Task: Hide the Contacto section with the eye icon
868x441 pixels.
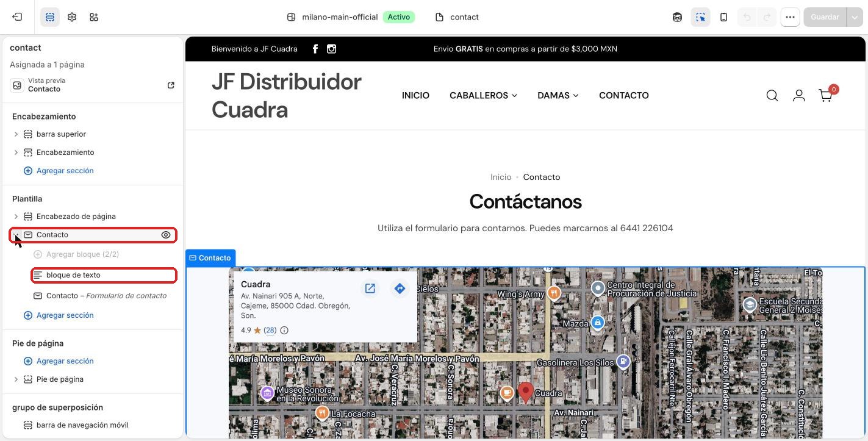Action: pos(166,235)
